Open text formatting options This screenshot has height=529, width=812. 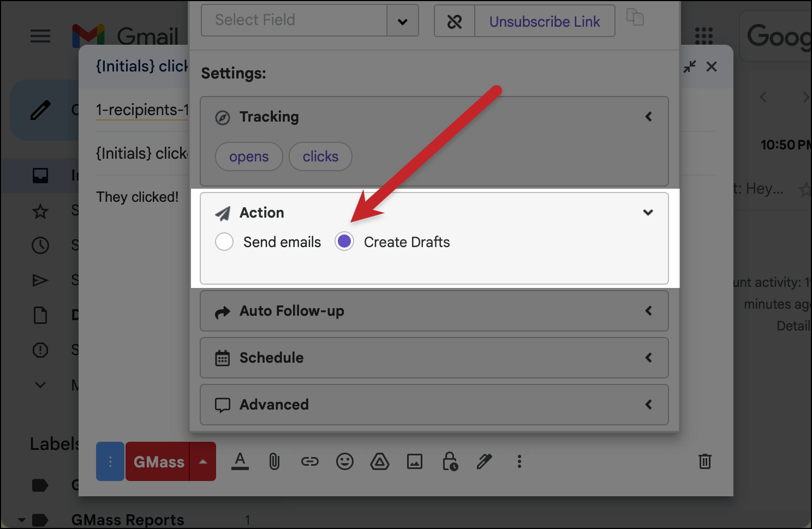240,461
